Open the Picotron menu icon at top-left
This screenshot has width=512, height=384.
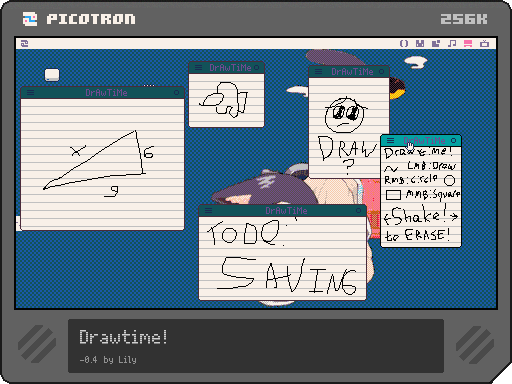point(25,43)
